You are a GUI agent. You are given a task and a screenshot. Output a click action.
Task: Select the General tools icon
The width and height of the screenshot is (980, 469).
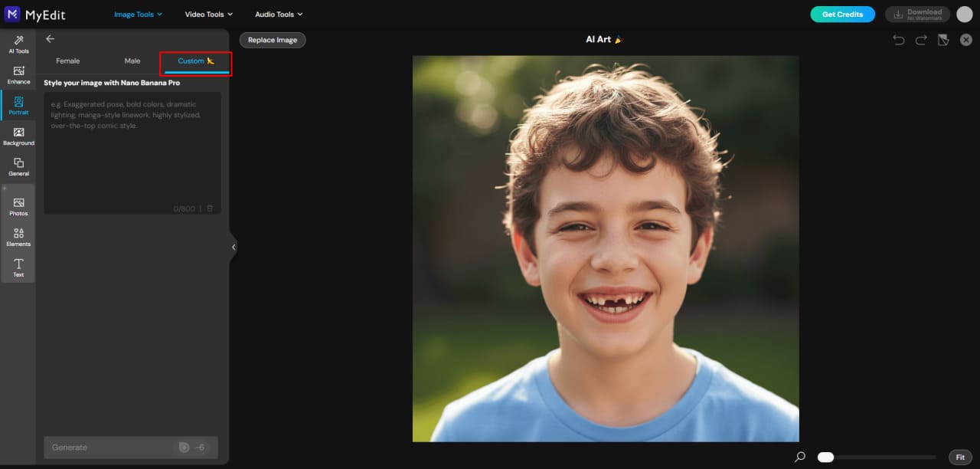18,167
